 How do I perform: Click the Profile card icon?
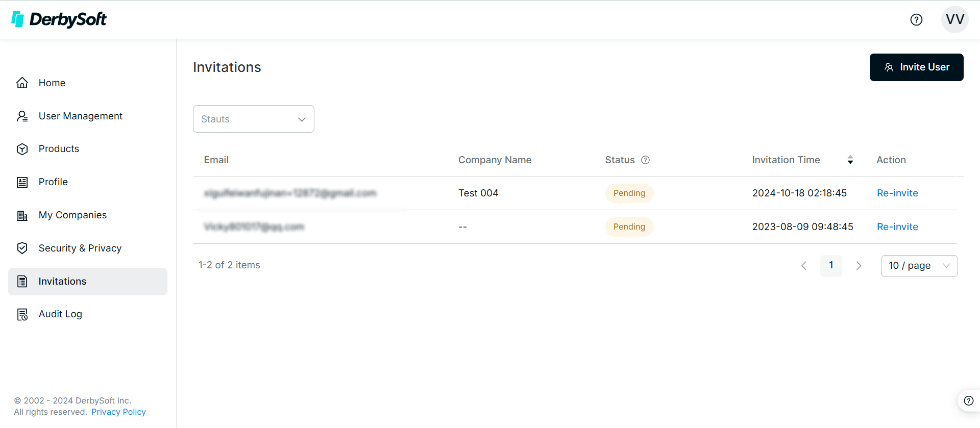coord(22,182)
